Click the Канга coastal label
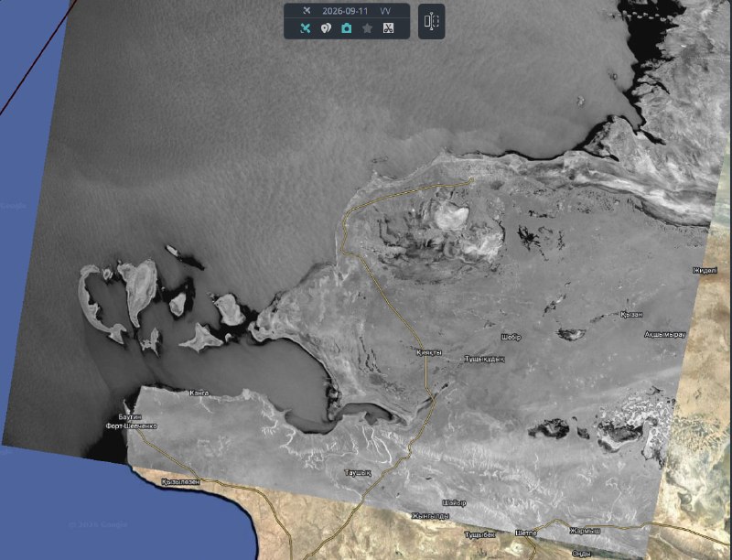 pyautogui.click(x=199, y=393)
